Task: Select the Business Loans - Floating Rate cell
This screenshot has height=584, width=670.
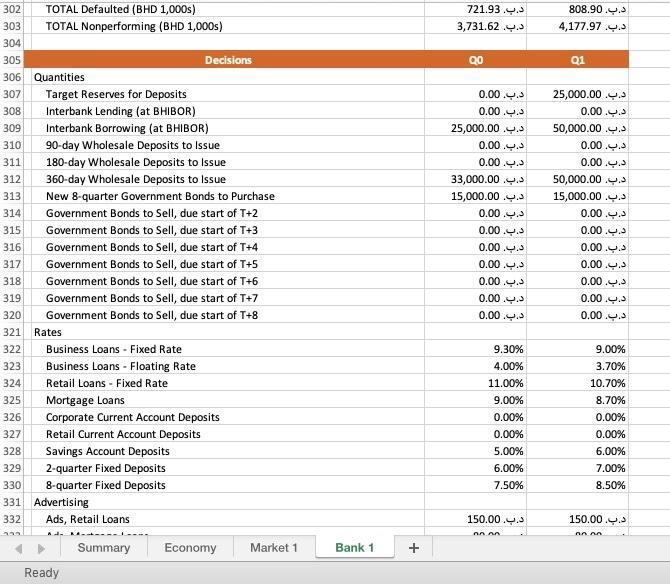Action: tap(228, 366)
